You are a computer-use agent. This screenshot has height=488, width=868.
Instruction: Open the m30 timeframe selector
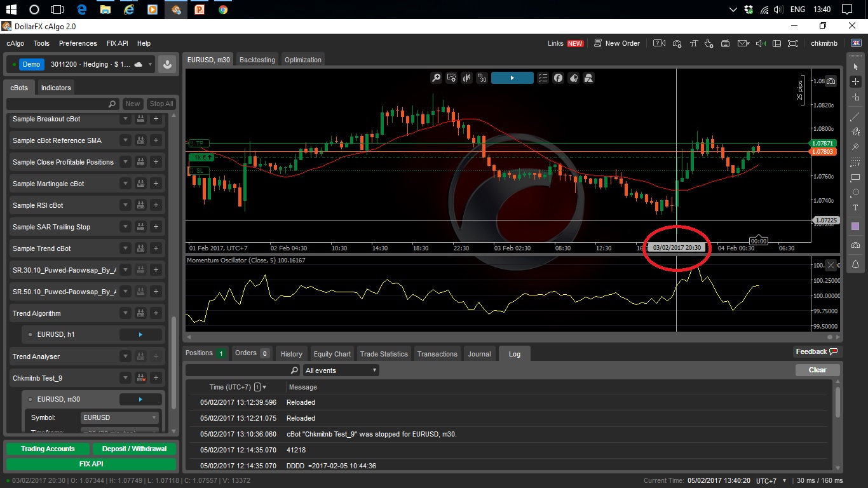482,78
